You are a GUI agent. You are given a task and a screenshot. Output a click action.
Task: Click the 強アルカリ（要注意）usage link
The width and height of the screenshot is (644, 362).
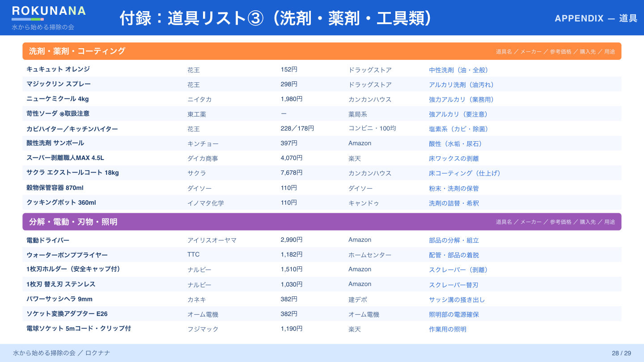458,114
